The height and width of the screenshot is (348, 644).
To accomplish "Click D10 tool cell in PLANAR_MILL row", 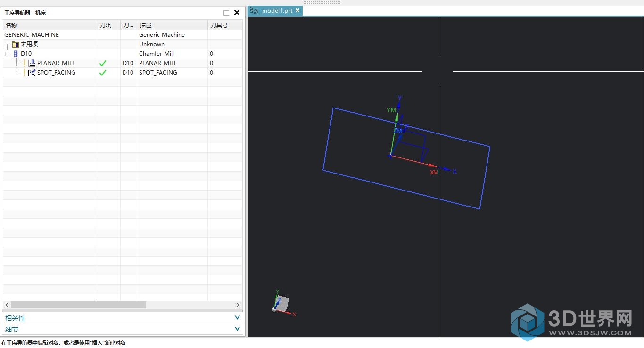I will click(128, 63).
